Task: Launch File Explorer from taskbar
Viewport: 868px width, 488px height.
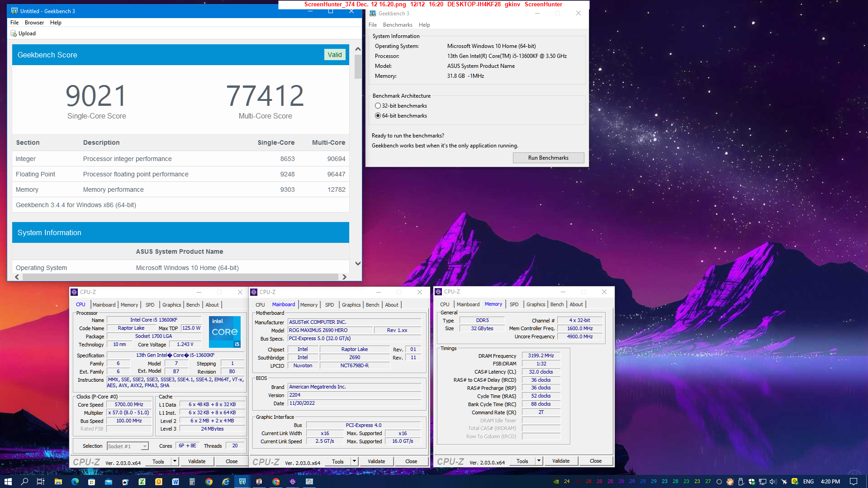Action: (58, 482)
